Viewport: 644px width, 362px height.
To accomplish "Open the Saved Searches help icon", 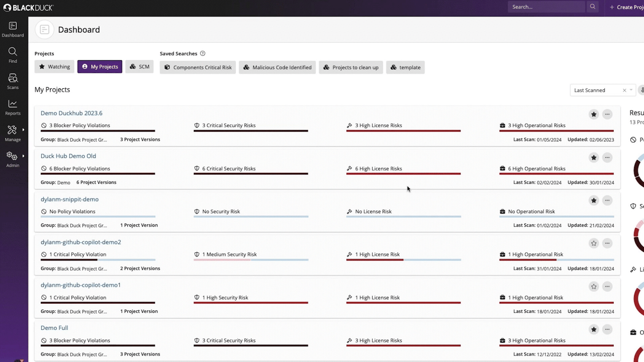I will coord(203,53).
